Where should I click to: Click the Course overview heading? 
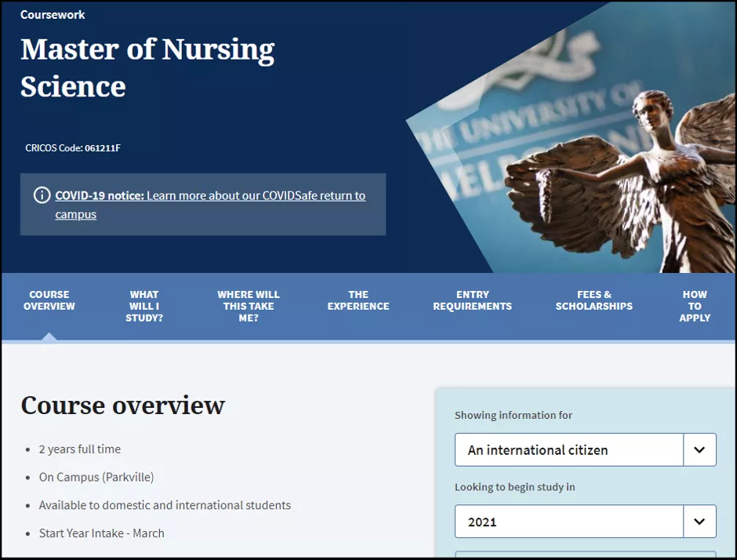122,405
